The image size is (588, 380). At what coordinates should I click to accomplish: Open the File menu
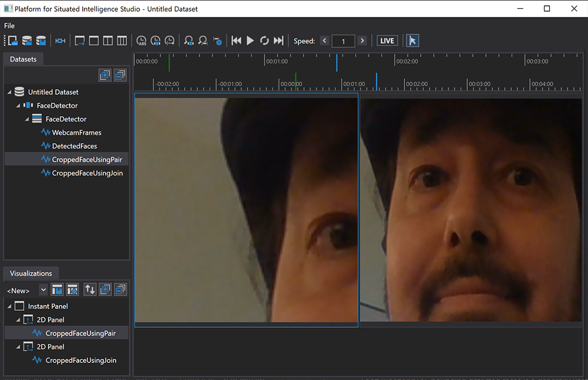coord(9,26)
